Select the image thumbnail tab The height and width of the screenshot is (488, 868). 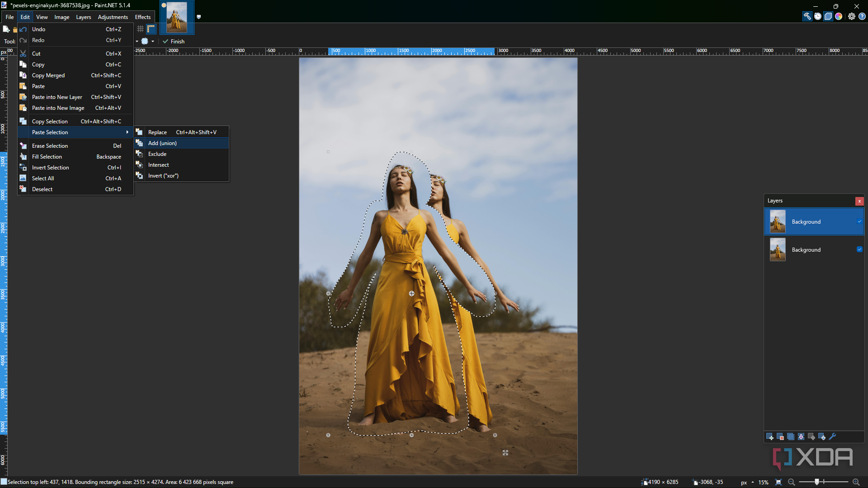[177, 18]
